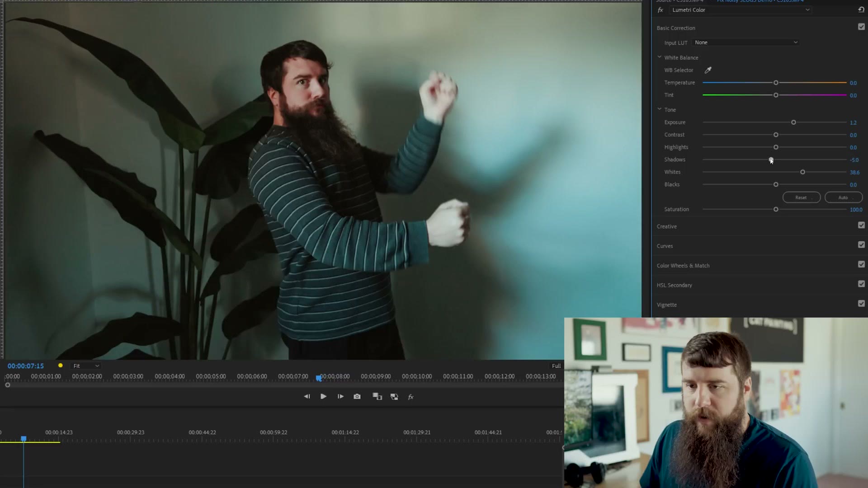Click the Contrast value 0.0
868x488 pixels.
(x=853, y=135)
